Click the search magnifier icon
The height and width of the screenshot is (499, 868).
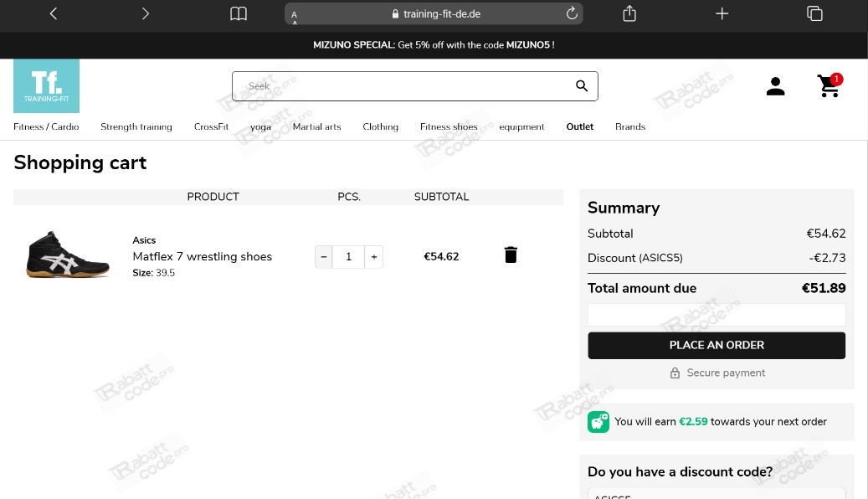coord(581,86)
